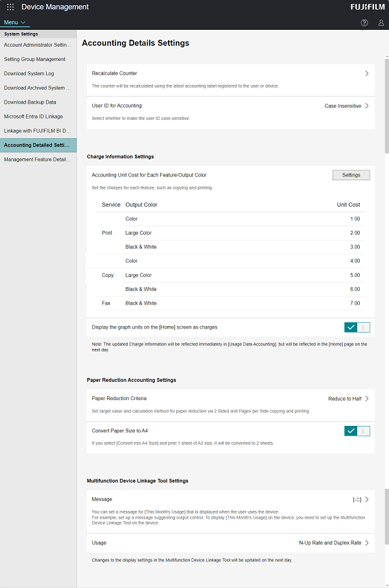Click the FUJIFILM logo
Screen dimensions: 389x588
click(367, 6)
